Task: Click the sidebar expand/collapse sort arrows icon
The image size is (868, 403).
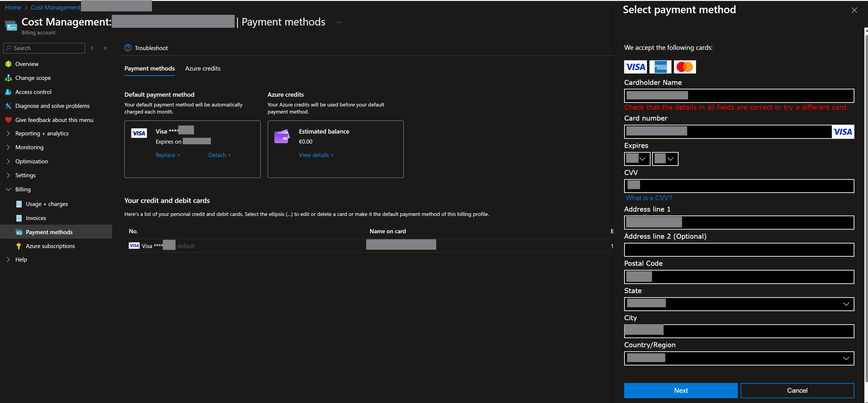Action: [x=92, y=48]
